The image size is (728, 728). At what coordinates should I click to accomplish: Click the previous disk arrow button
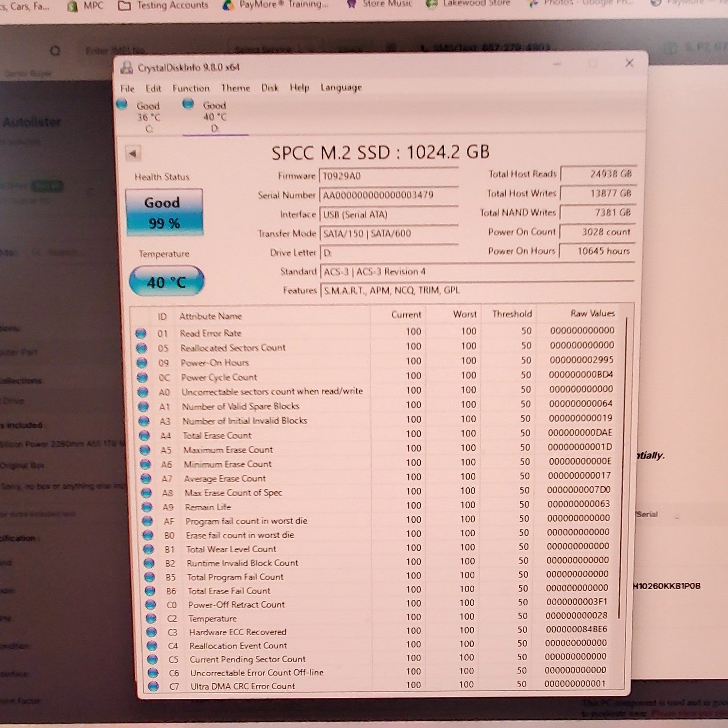(132, 154)
